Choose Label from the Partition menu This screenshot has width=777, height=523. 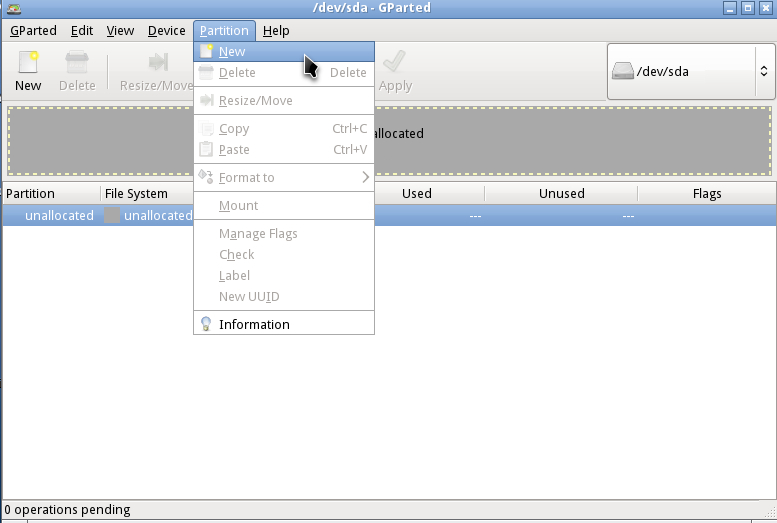tap(284, 275)
